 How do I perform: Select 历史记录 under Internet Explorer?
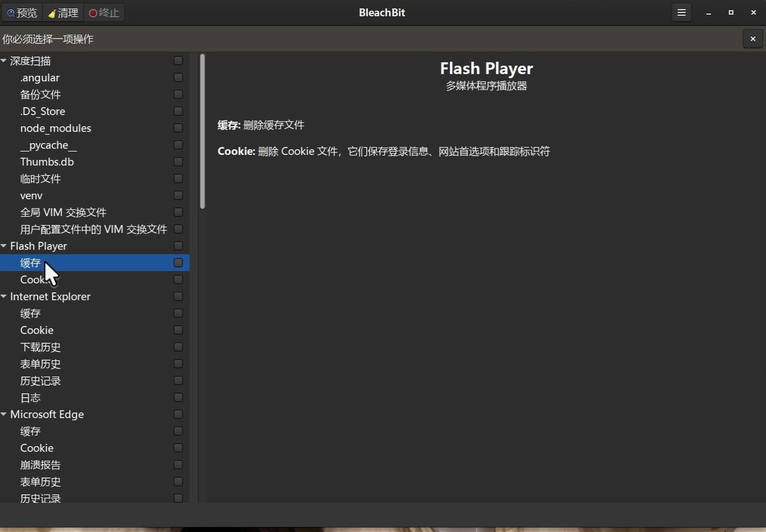coord(95,381)
